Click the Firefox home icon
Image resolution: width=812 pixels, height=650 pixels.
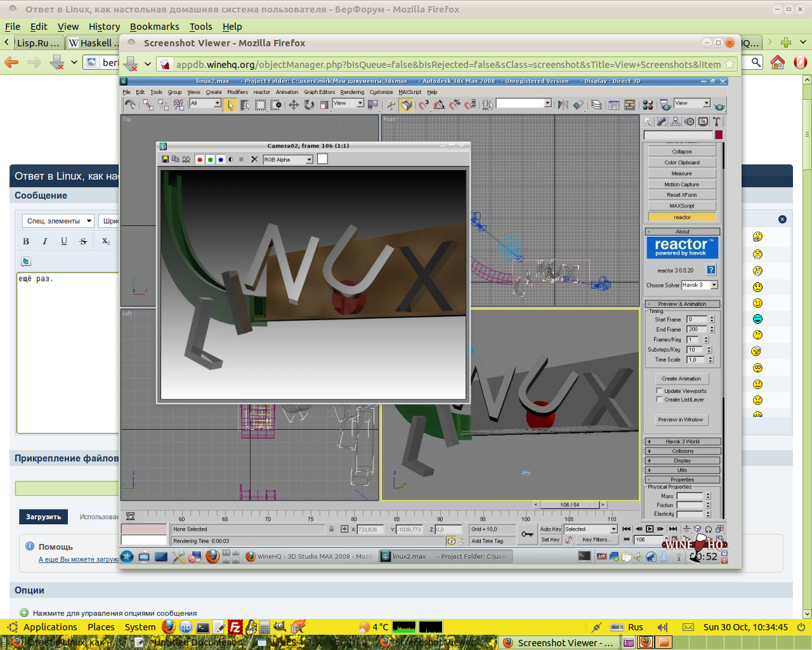click(778, 62)
